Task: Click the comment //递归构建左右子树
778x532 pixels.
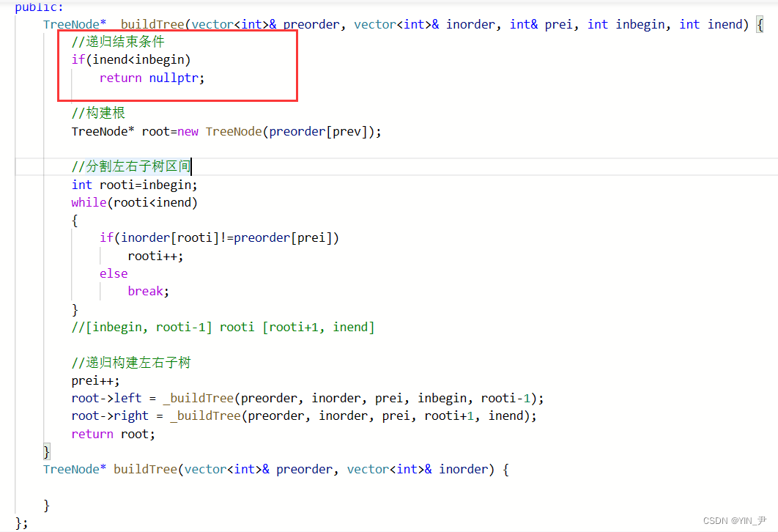Action: pos(131,363)
